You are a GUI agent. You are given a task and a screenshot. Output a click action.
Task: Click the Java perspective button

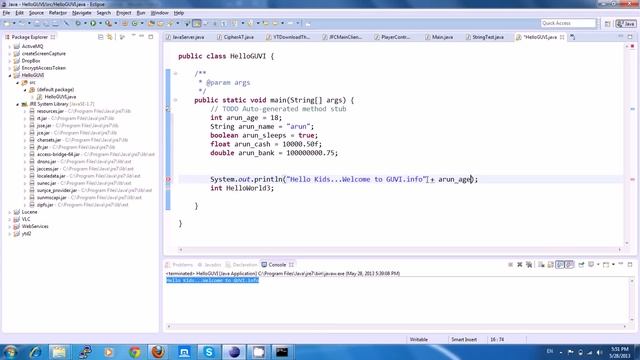coord(626,24)
